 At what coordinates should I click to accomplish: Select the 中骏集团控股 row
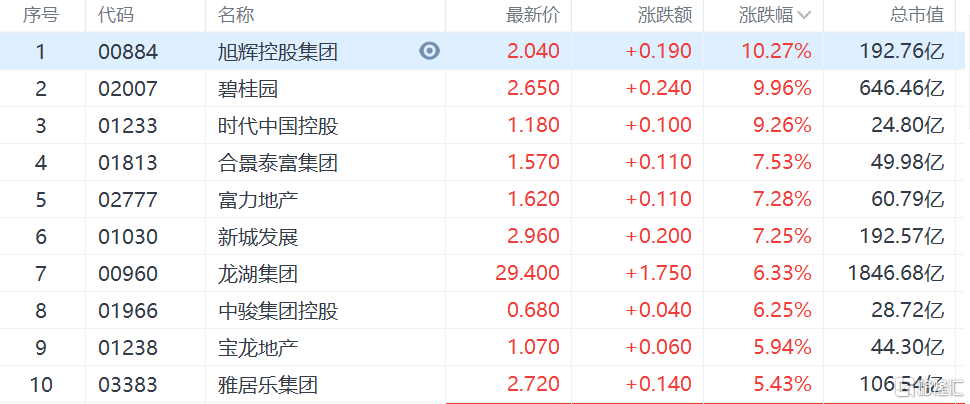tap(485, 311)
